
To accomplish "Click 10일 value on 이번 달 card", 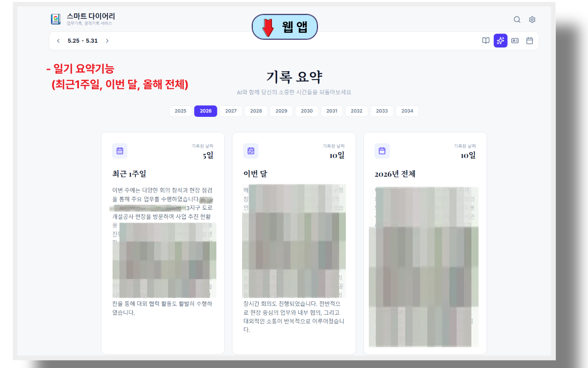I will pos(337,155).
